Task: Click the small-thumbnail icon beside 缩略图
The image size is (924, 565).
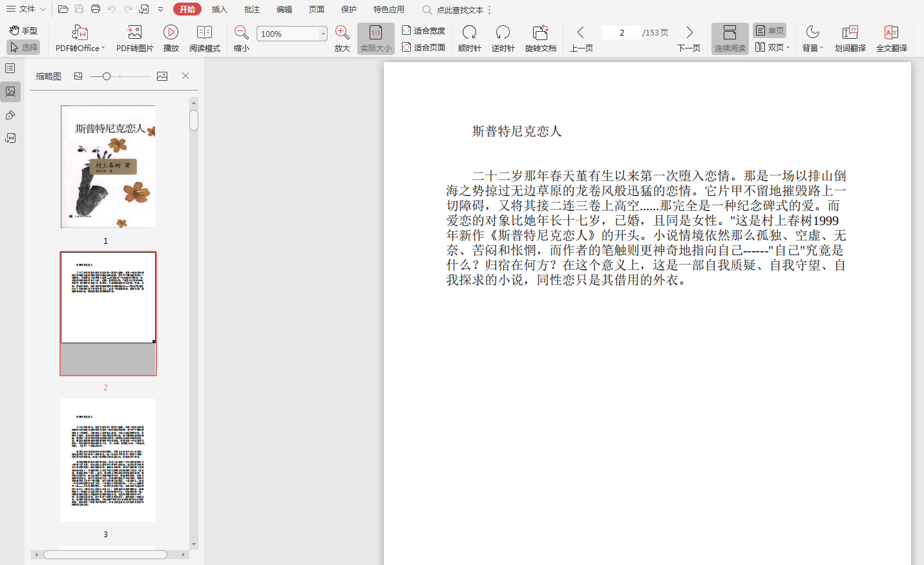Action: [78, 76]
